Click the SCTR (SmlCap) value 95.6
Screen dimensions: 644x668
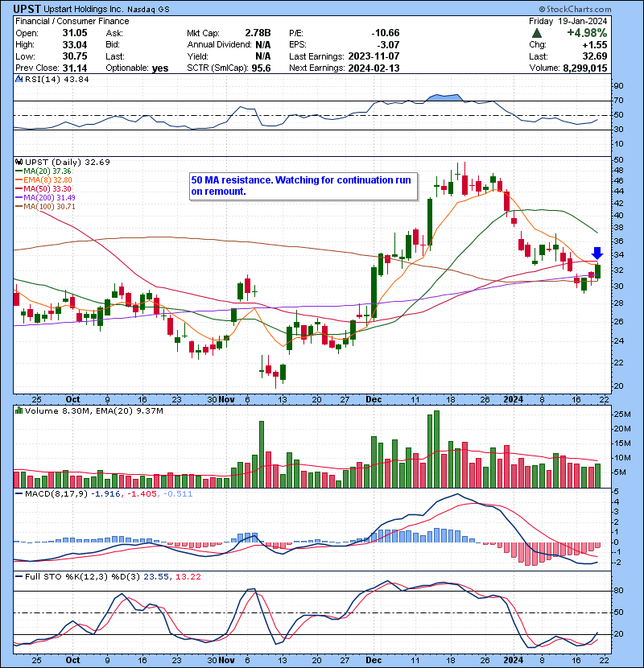click(x=262, y=68)
